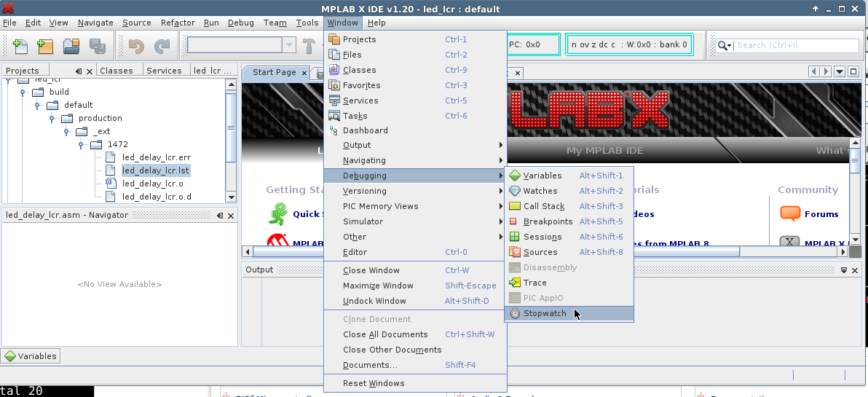Open the Watches debugging window
868x397 pixels.
coord(540,191)
